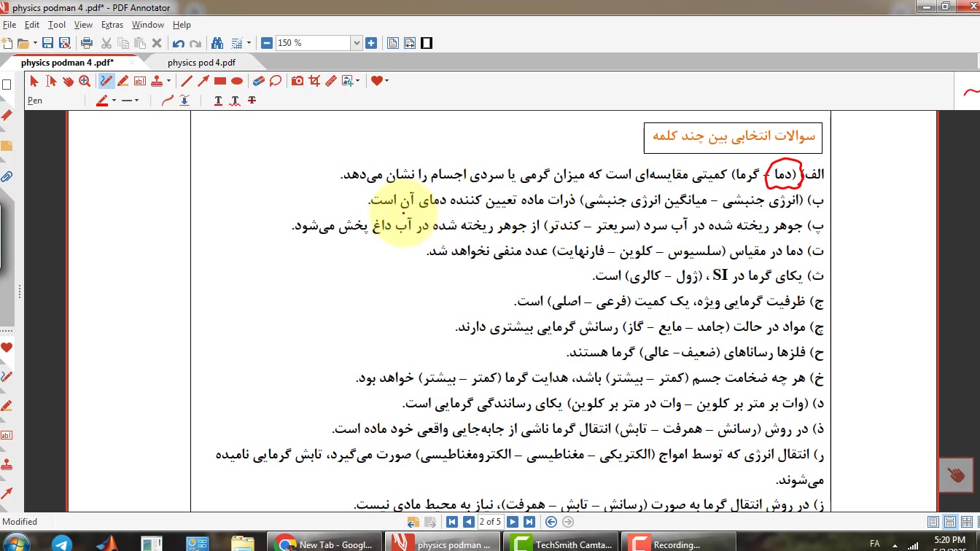Image resolution: width=980 pixels, height=551 pixels.
Task: Activate the Lasso selection tool
Action: click(x=275, y=81)
